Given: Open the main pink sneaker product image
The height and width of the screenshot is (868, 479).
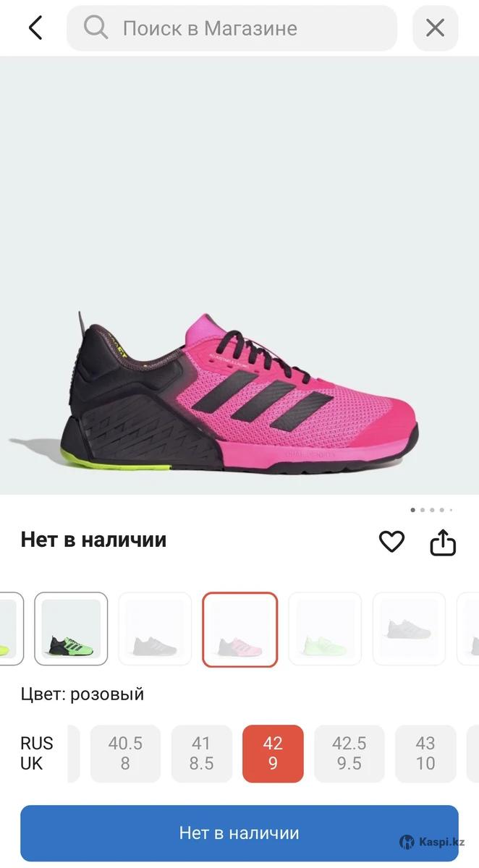Looking at the screenshot, I should click(x=239, y=275).
